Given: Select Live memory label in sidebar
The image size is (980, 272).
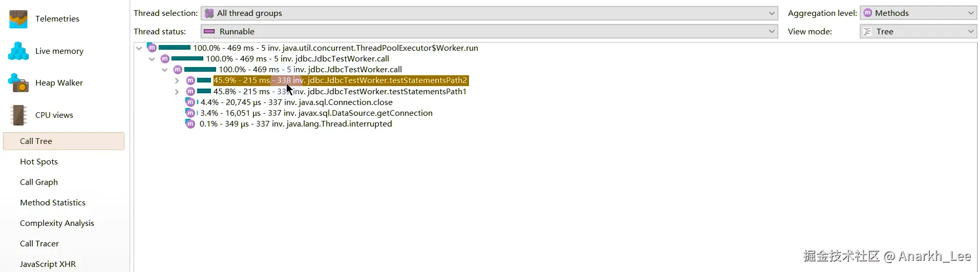Looking at the screenshot, I should tap(59, 51).
